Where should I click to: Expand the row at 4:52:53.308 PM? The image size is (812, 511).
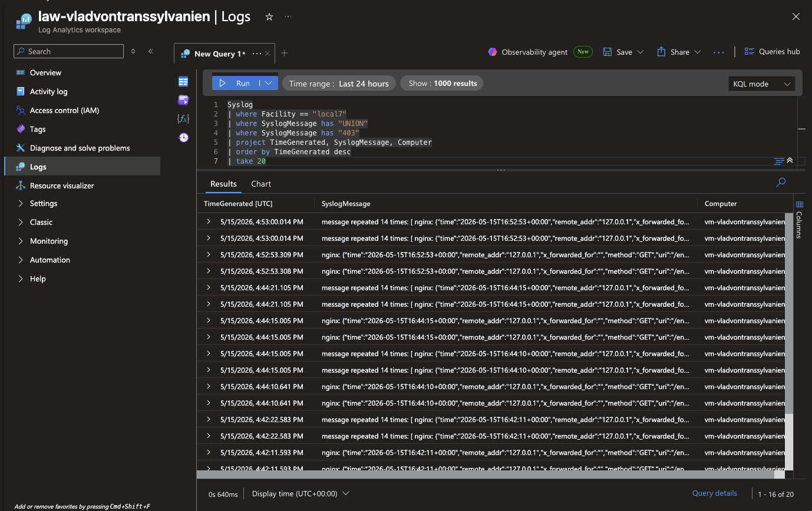tap(209, 271)
